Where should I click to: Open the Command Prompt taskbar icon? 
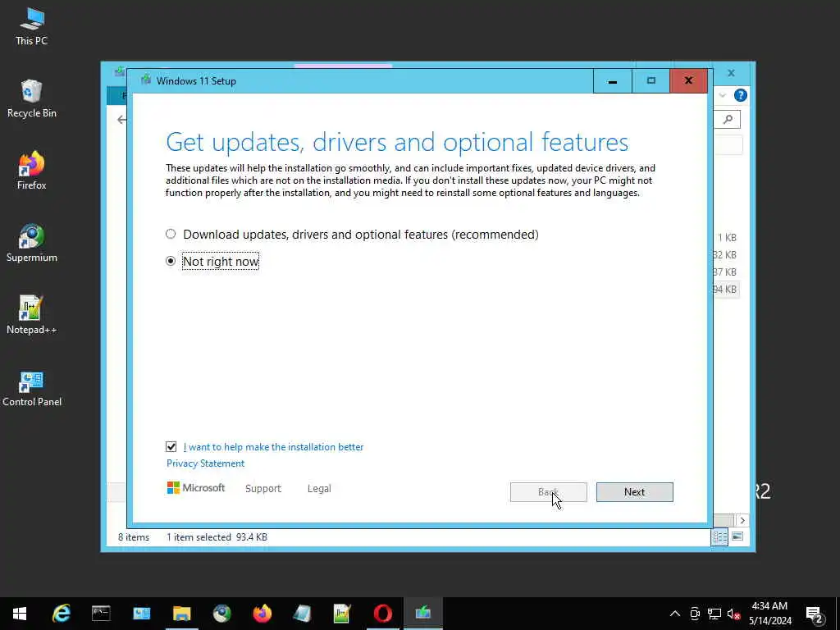101,614
